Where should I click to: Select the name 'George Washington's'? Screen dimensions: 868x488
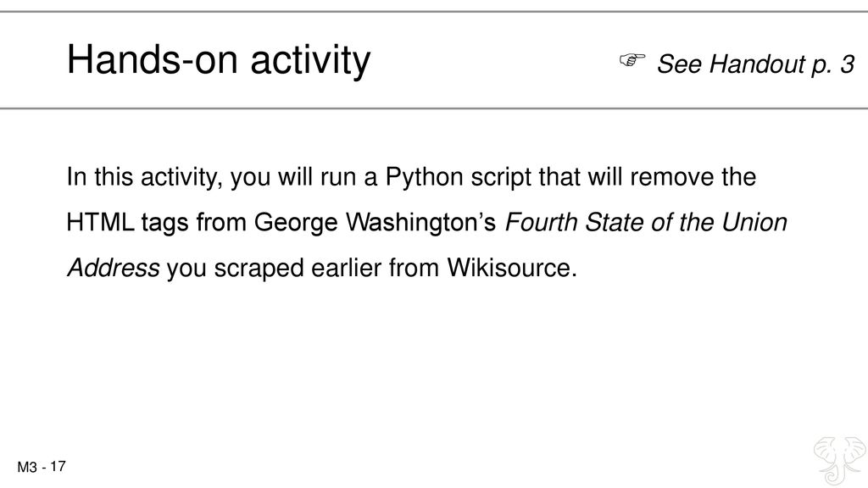(375, 223)
